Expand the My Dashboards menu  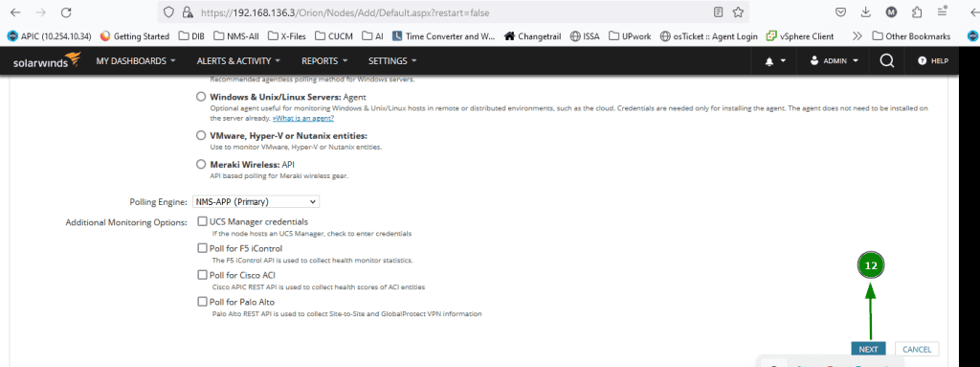(136, 60)
